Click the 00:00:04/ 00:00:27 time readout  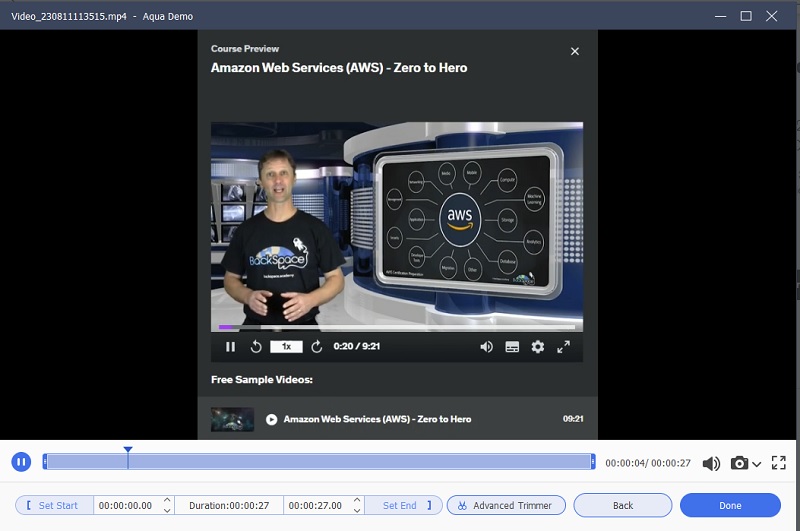point(647,463)
